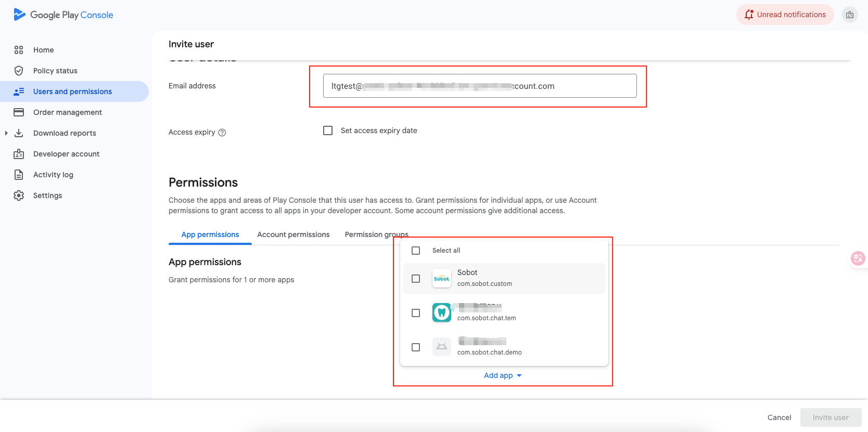Switch to the Account permissions tab
The width and height of the screenshot is (868, 432).
(293, 234)
